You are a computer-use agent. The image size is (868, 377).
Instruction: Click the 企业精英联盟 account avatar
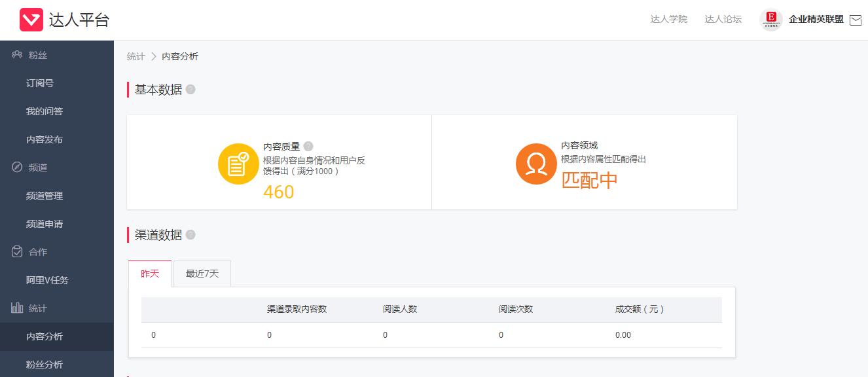(x=772, y=20)
